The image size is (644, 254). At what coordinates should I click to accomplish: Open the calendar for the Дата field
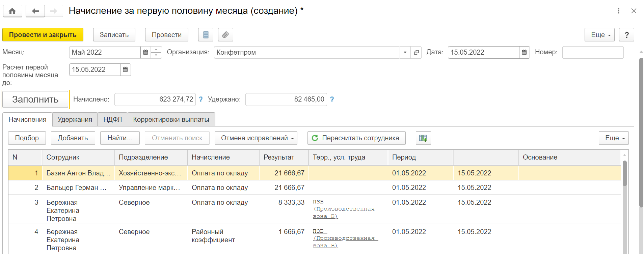524,52
